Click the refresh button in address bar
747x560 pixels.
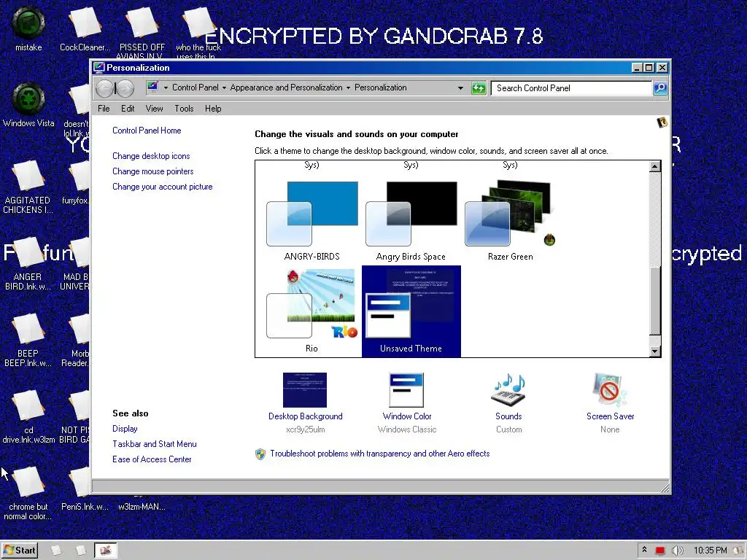[479, 87]
